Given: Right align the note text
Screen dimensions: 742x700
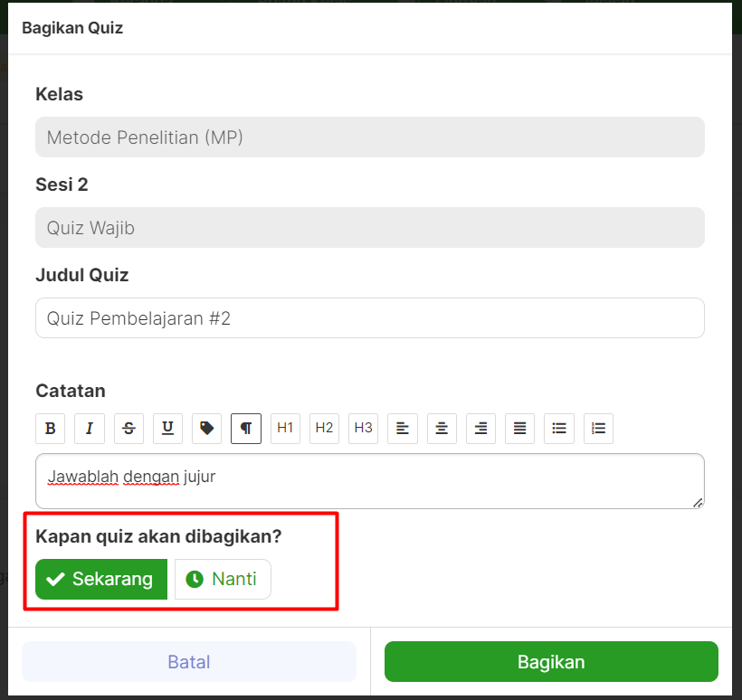Looking at the screenshot, I should tap(480, 429).
